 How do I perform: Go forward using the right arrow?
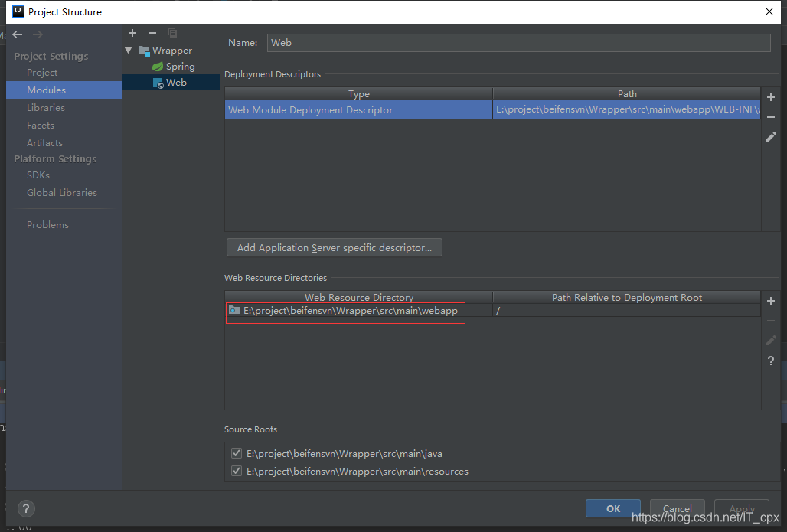point(38,34)
